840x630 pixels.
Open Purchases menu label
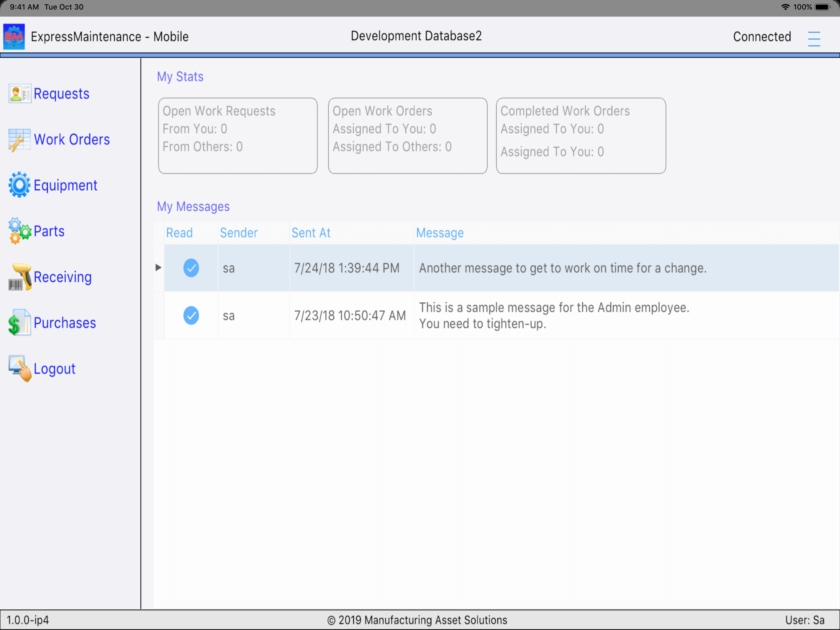click(x=65, y=323)
